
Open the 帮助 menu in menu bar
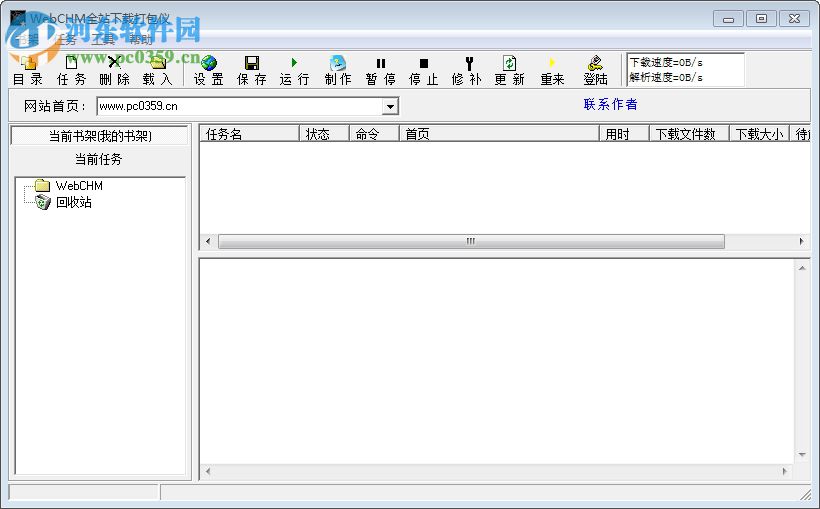click(140, 39)
